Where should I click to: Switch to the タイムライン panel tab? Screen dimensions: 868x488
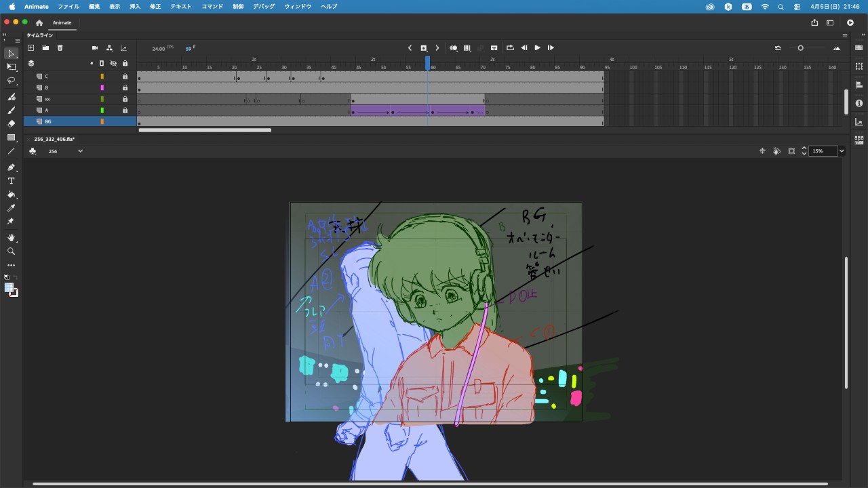[39, 35]
